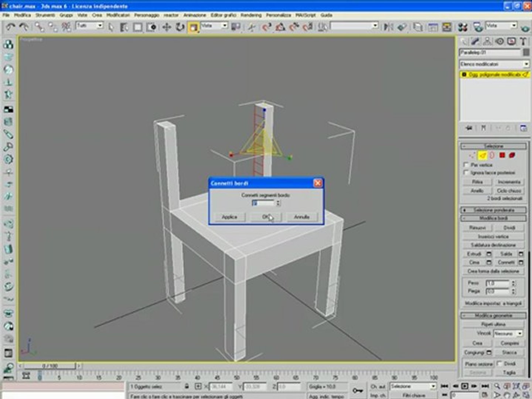Open Configure Modifier Sets icon
532x399 pixels.
(x=524, y=128)
